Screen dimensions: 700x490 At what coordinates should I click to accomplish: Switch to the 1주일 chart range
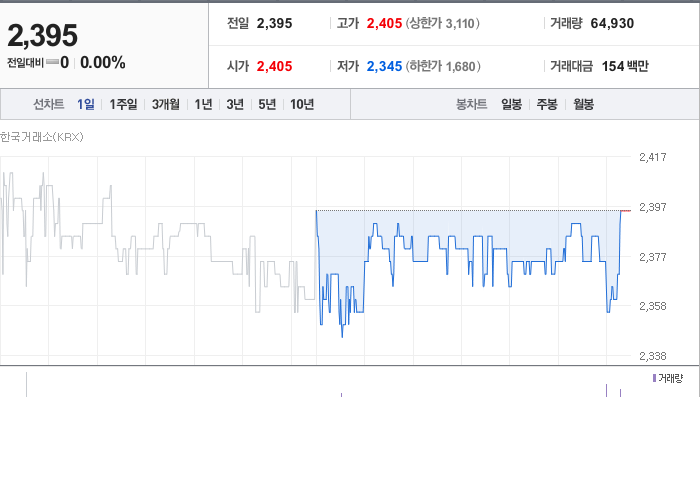coord(123,104)
